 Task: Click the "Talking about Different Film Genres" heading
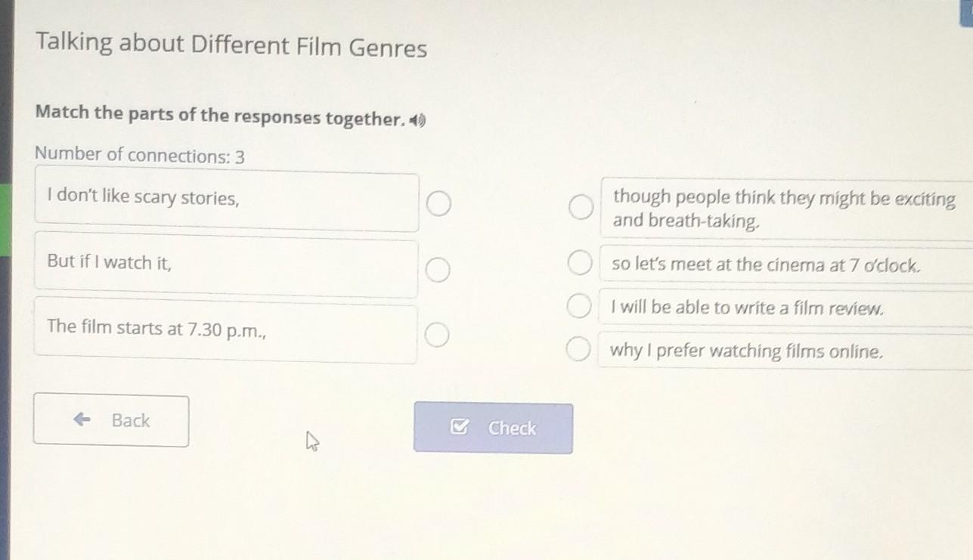coord(231,47)
